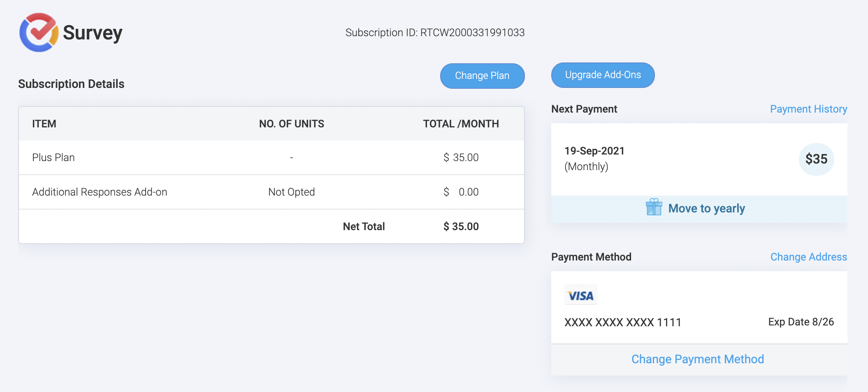Open the Change Address link
This screenshot has width=868, height=392.
click(808, 257)
